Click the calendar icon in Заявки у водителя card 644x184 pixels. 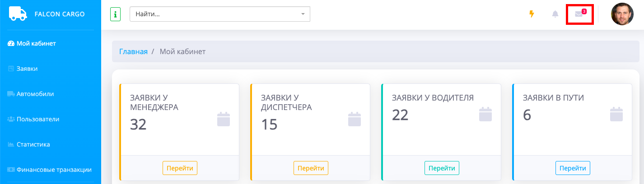[x=485, y=114]
